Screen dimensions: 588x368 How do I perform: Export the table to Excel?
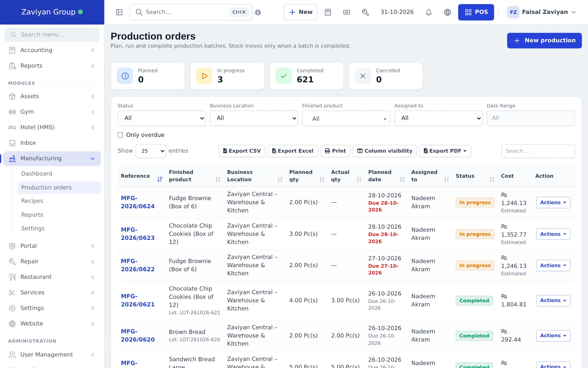click(x=293, y=151)
